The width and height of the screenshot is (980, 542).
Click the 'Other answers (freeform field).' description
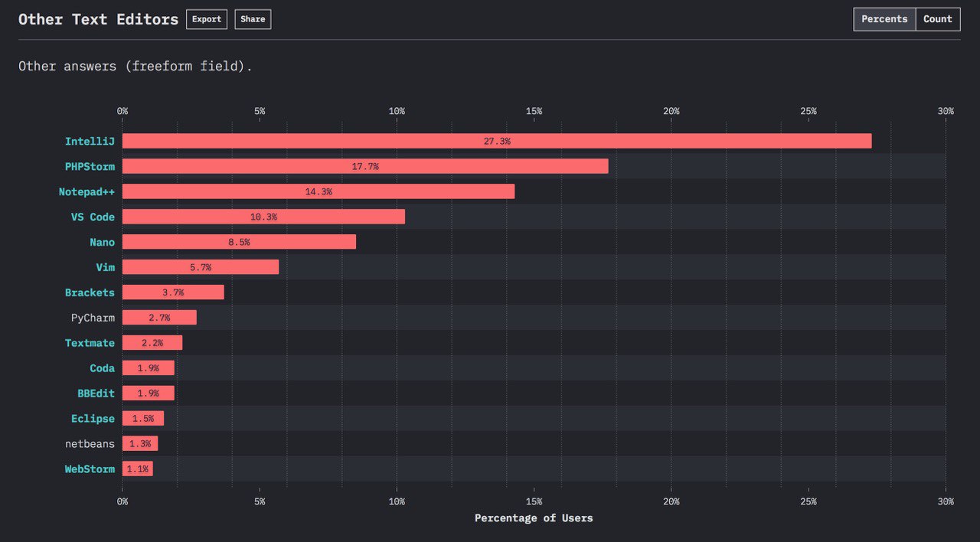coord(136,67)
